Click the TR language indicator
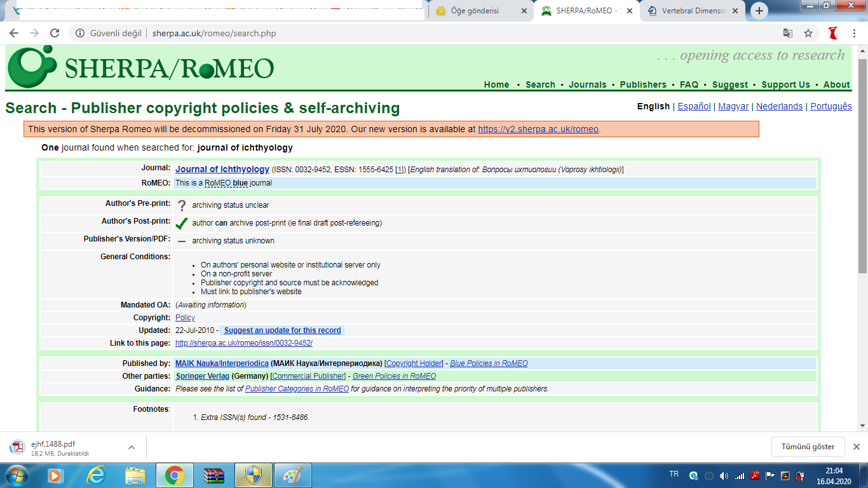The width and height of the screenshot is (868, 488). point(674,475)
